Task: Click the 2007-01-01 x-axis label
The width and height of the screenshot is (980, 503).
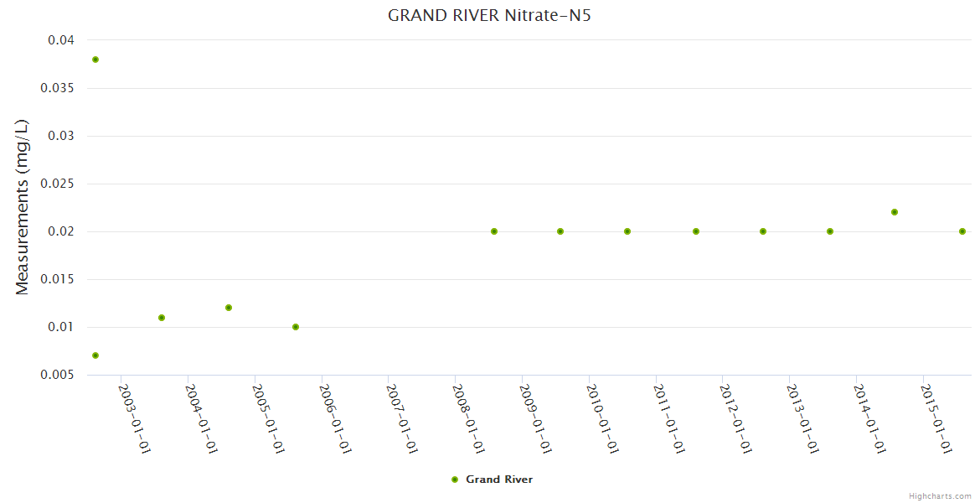Action: click(402, 418)
